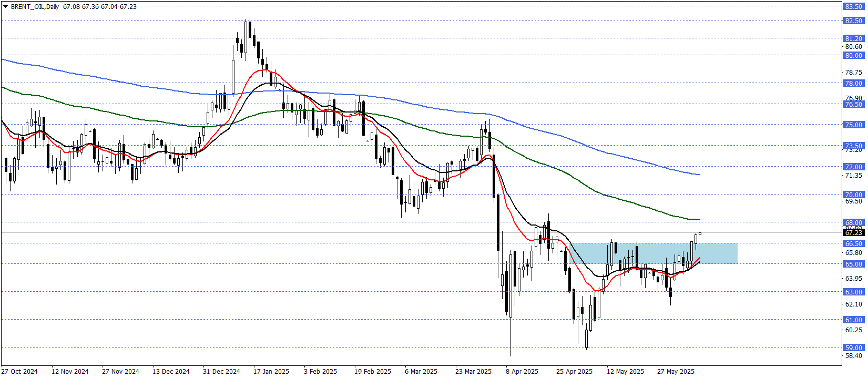
Task: Click the 31 Dec 2024 date label
Action: 221,371
